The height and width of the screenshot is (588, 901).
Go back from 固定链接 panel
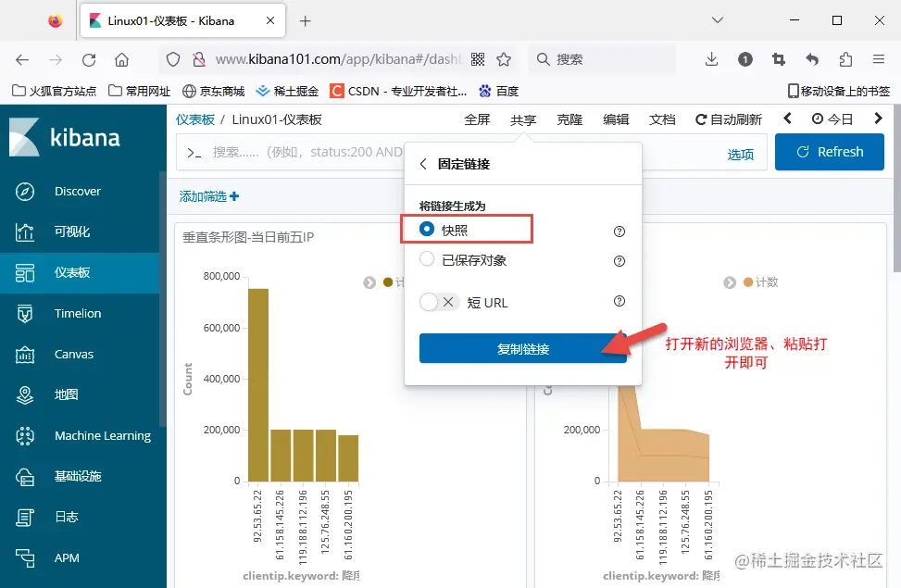tap(423, 165)
